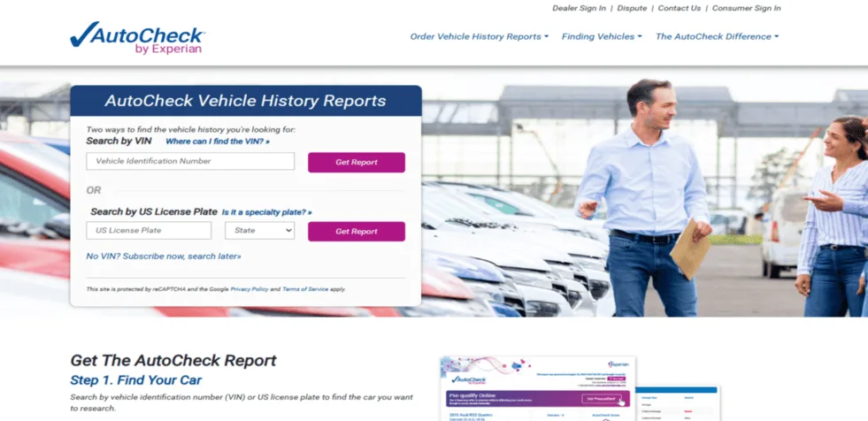Open Dealer Sign In link
This screenshot has width=868, height=421.
pos(579,8)
